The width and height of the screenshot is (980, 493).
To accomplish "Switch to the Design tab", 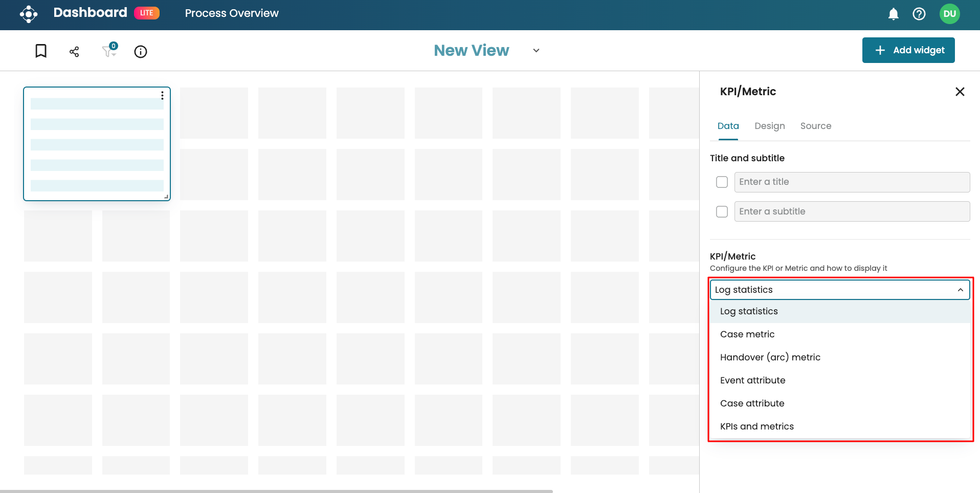I will [769, 126].
